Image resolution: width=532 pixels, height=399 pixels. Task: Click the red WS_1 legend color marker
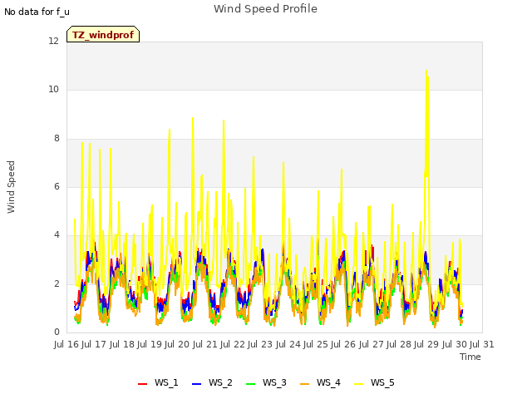click(x=142, y=384)
